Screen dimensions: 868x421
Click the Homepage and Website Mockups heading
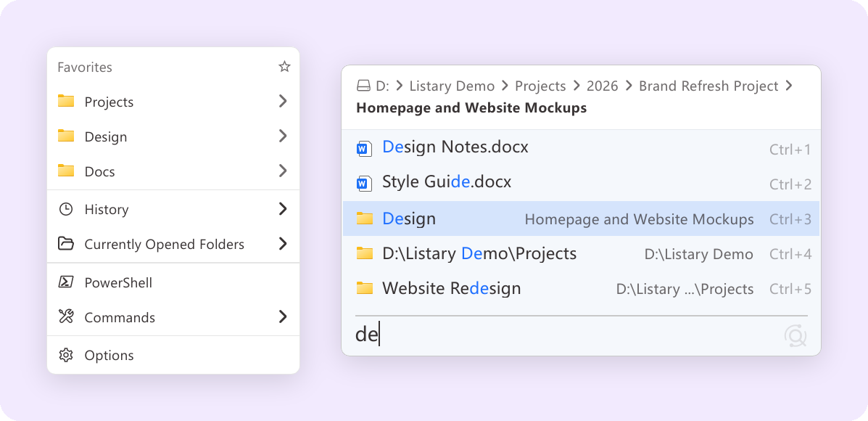coord(471,108)
